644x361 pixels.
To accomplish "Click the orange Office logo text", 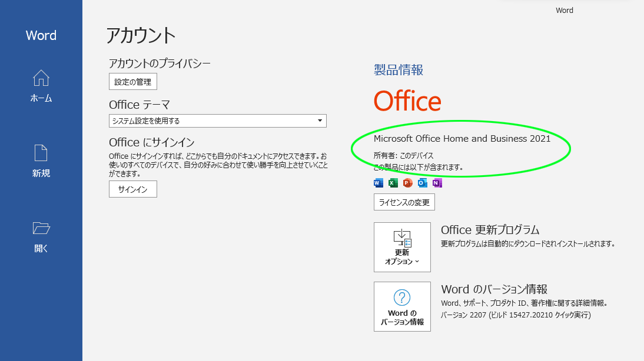I will 407,101.
